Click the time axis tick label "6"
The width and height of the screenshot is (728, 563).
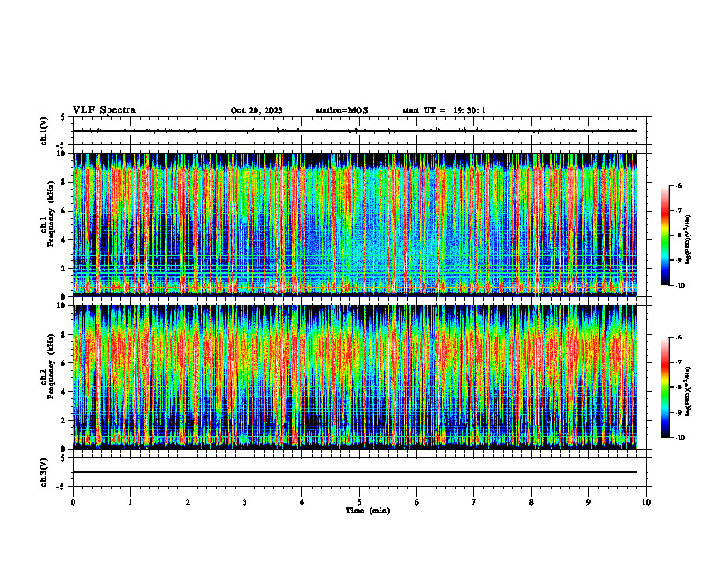pos(417,502)
